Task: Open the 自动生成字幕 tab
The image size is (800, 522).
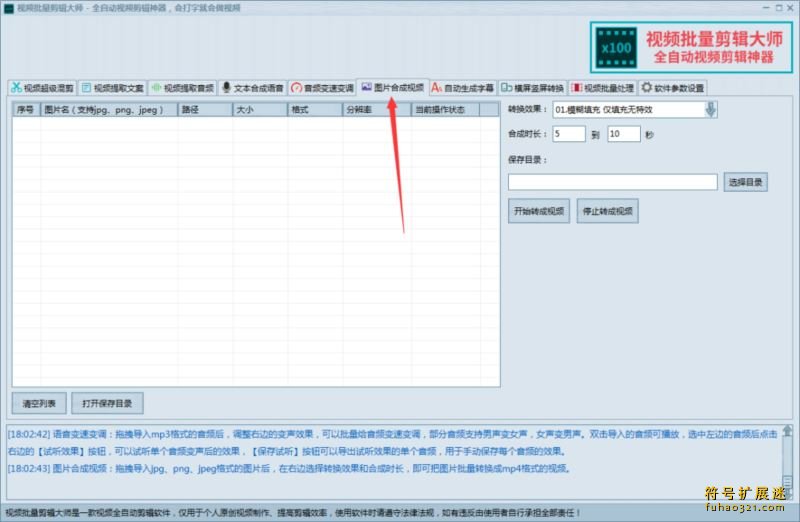Action: click(x=463, y=88)
